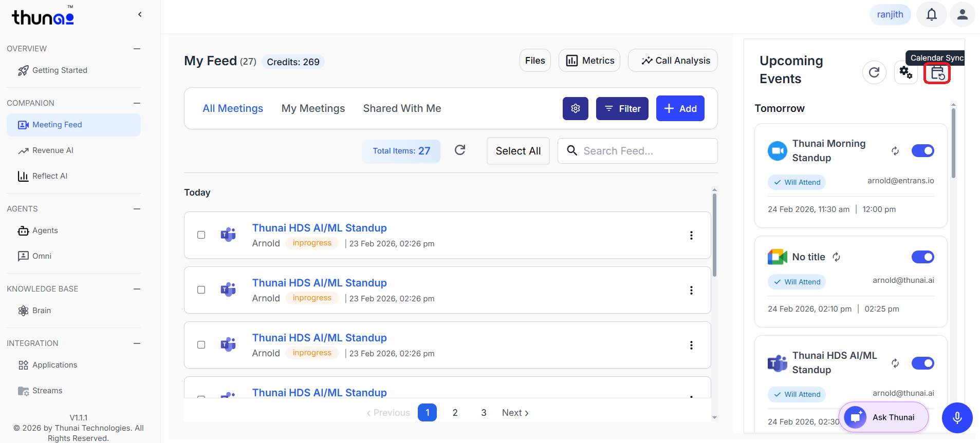This screenshot has height=443, width=980.
Task: Select Meeting Feed in the sidebar
Action: point(73,125)
